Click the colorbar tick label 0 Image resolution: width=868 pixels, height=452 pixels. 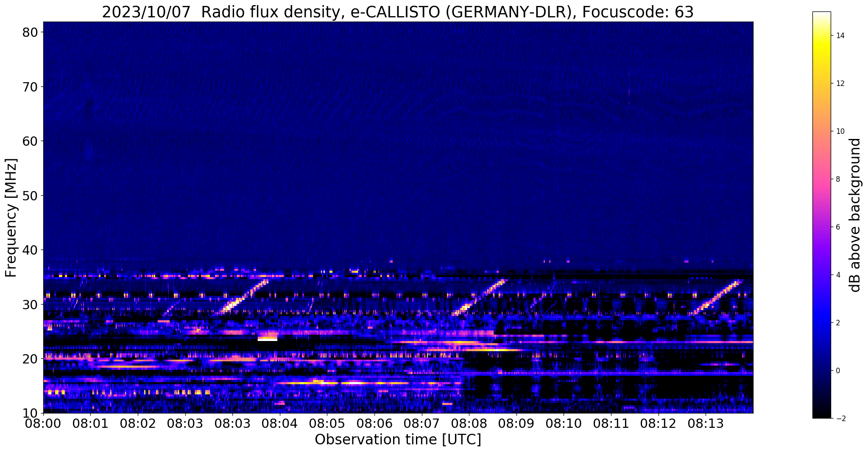(837, 371)
